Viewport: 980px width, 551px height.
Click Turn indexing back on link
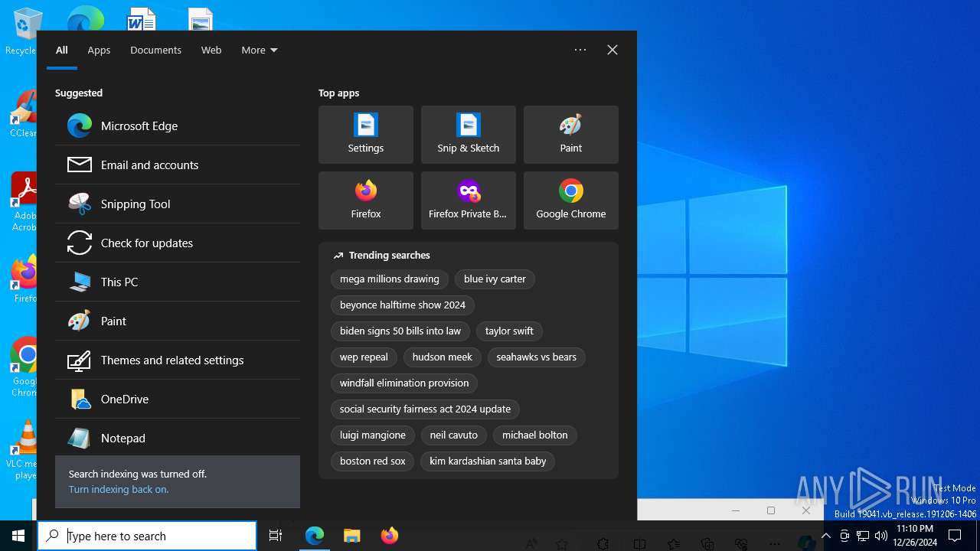click(119, 490)
